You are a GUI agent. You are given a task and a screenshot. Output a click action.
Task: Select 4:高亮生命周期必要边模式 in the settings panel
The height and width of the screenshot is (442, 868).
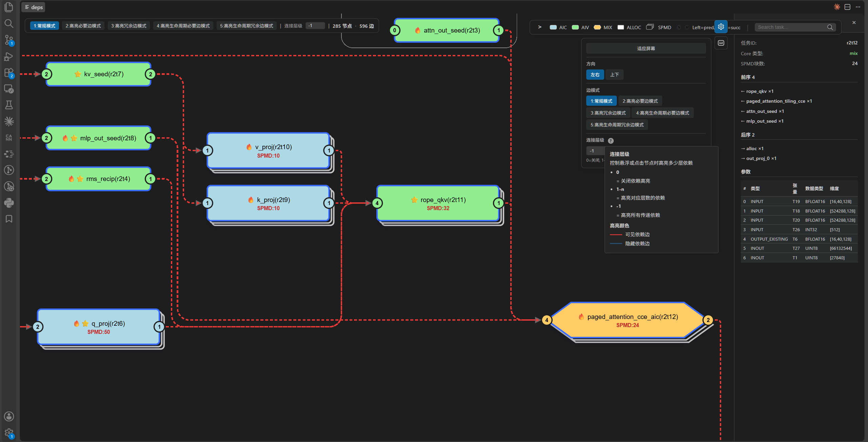[x=663, y=113]
